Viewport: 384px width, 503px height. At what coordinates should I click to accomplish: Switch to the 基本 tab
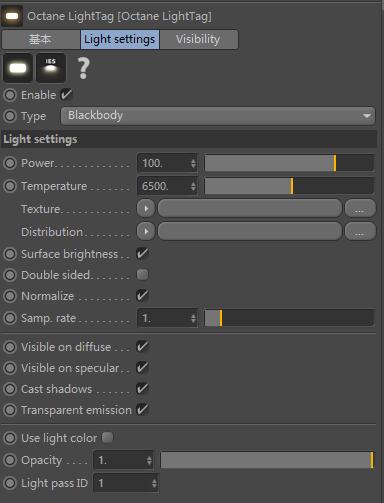coord(41,39)
